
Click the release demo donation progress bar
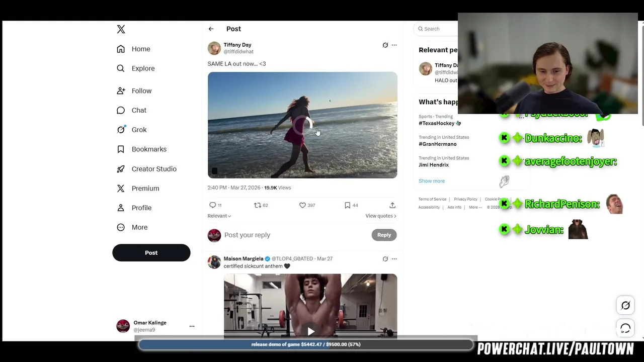point(306,344)
